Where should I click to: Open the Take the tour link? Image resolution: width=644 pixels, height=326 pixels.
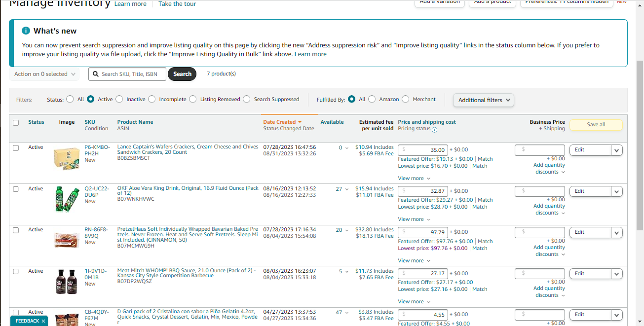177,4
